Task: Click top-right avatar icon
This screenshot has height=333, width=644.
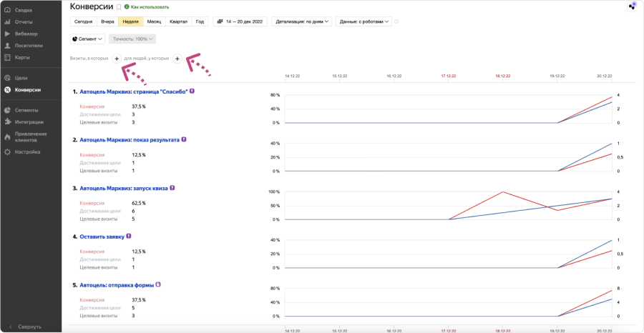Action: coord(633,6)
